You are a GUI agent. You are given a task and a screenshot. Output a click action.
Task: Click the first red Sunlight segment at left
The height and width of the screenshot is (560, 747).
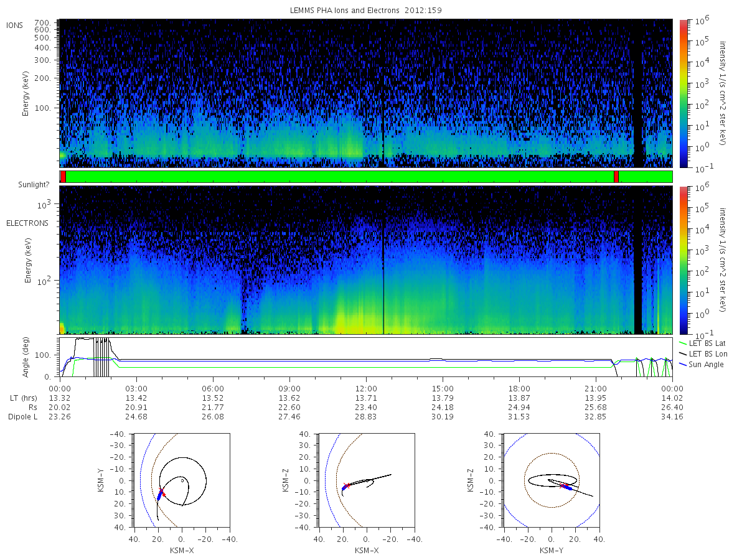click(62, 177)
